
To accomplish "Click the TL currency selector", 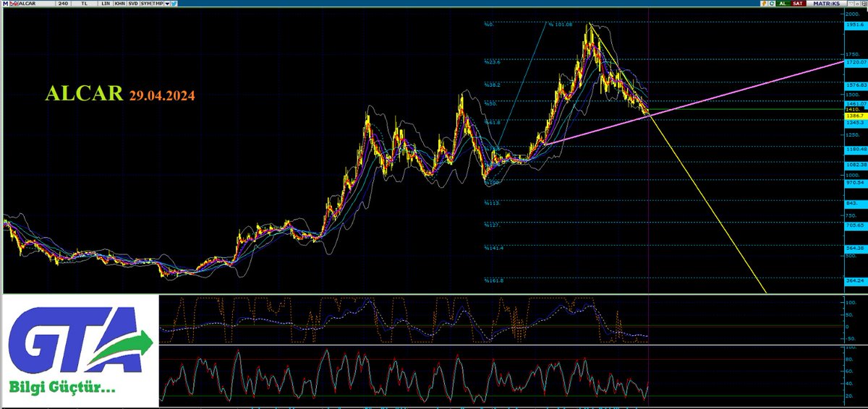I will [x=84, y=4].
